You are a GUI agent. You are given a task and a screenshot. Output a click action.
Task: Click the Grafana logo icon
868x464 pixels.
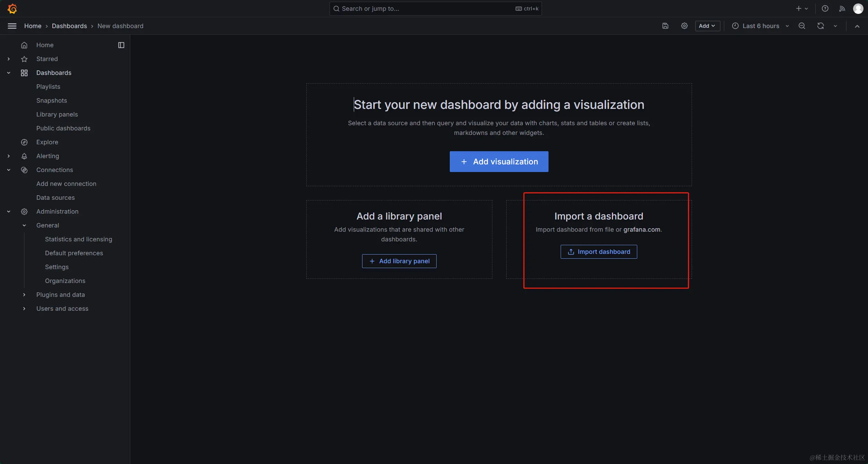click(12, 8)
